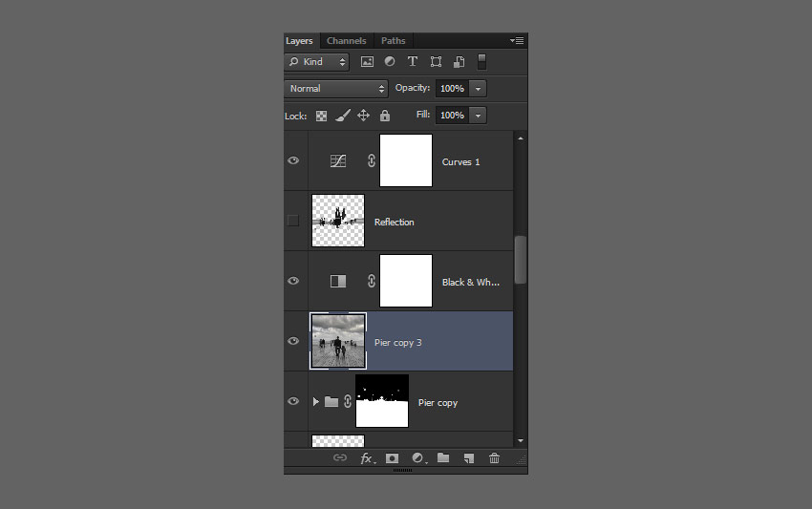Show the Reflection layer
812x509 pixels.
point(293,221)
